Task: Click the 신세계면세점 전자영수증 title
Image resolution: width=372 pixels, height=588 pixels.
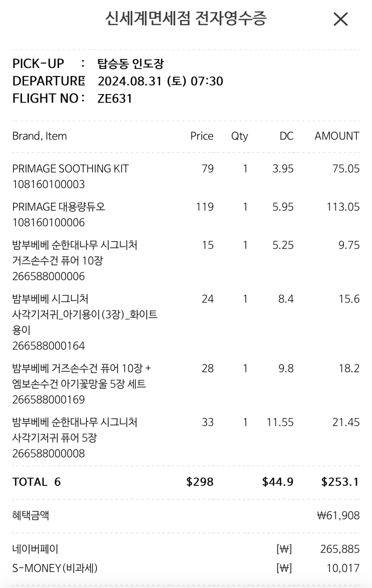Action: point(186,19)
